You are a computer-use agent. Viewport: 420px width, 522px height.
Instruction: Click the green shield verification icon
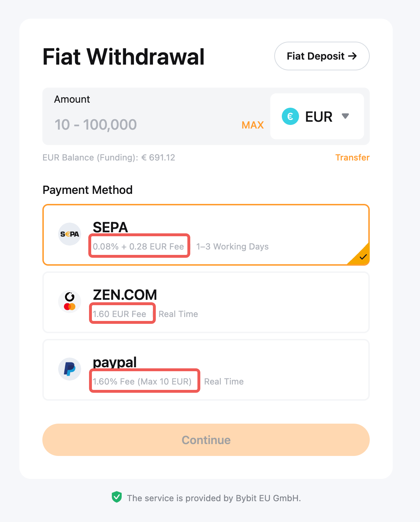(x=117, y=497)
